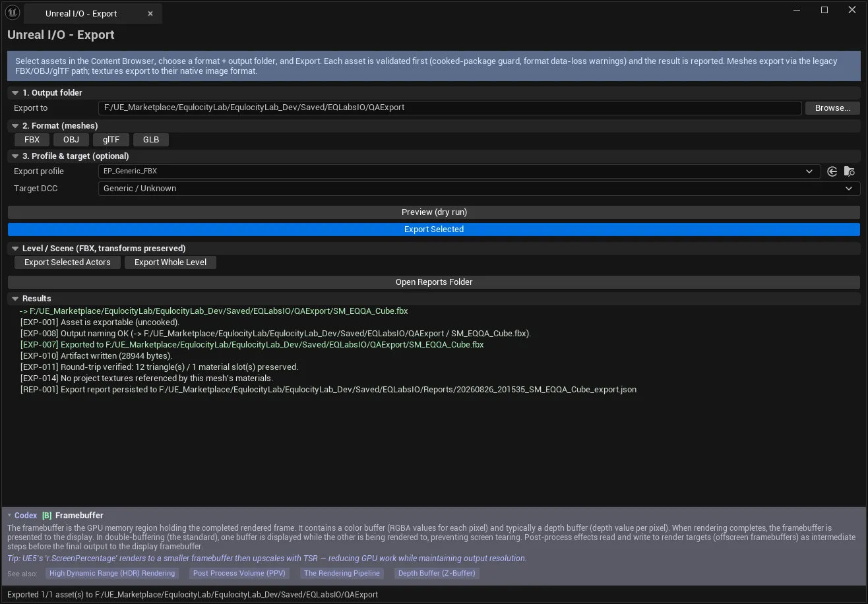Click the Unreal Engine logo icon
Image resolution: width=868 pixels, height=604 pixels.
(x=13, y=13)
